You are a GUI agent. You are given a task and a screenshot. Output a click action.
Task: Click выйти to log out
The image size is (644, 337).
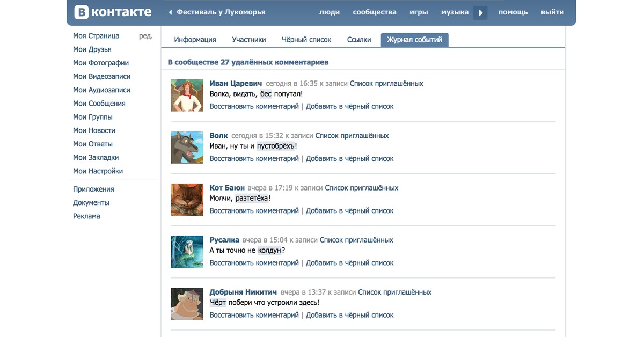tap(553, 12)
